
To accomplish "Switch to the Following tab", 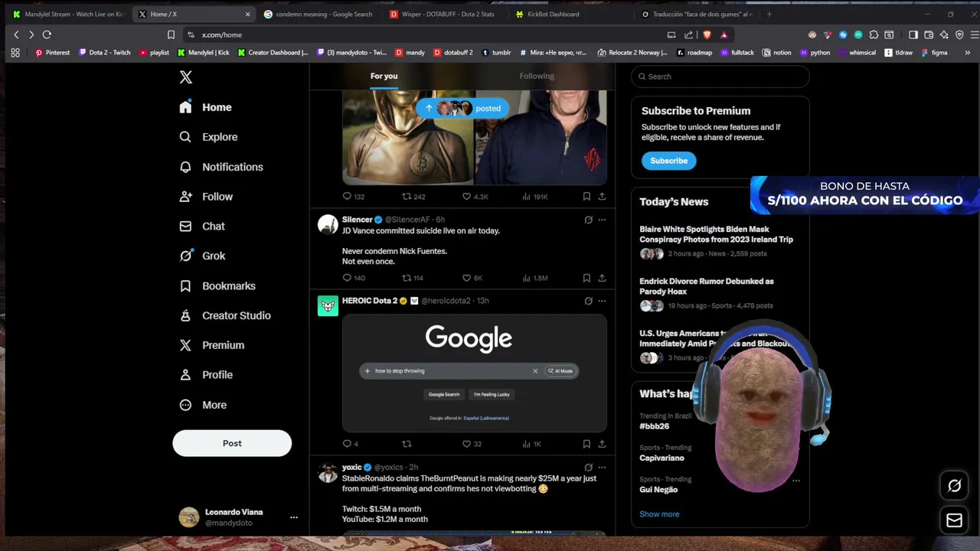I will tap(537, 76).
